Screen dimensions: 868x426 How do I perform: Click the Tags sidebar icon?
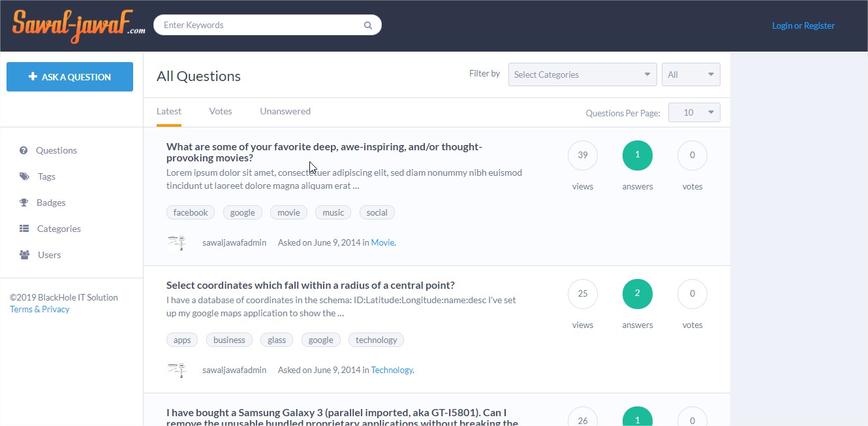24,176
